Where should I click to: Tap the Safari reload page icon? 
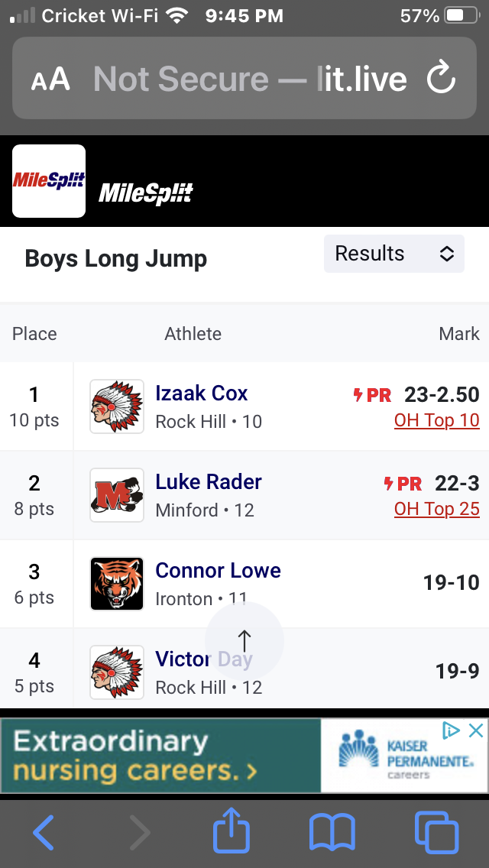click(x=441, y=78)
